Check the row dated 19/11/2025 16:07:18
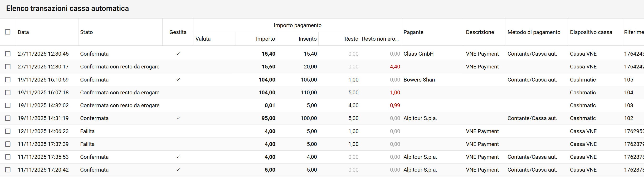This screenshot has width=644, height=183. 8,92
